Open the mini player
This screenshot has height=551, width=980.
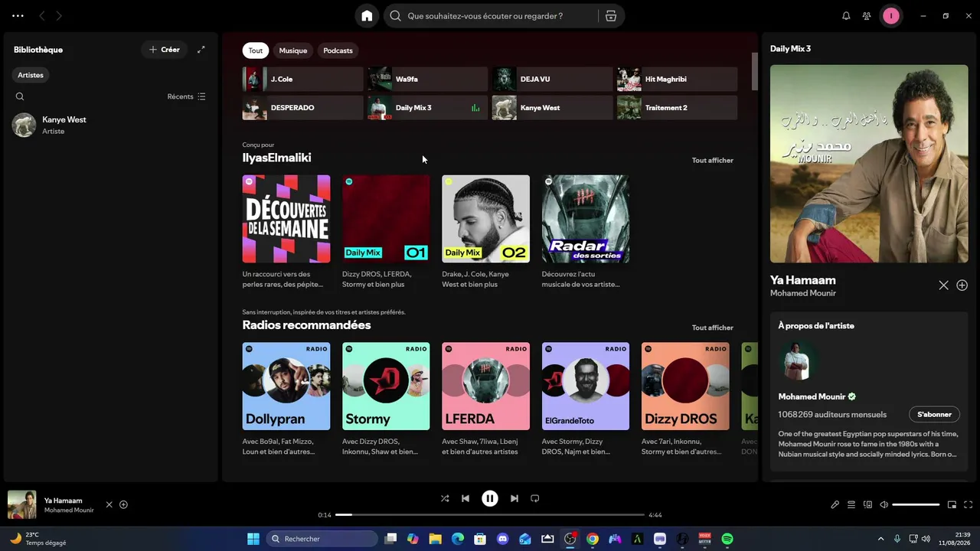pyautogui.click(x=952, y=505)
